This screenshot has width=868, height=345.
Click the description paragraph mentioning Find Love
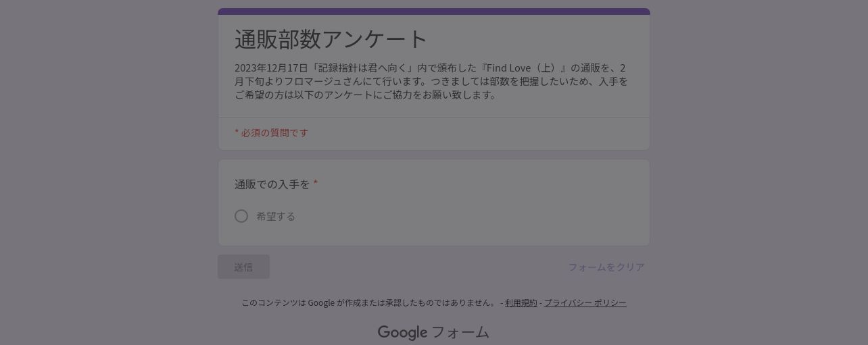431,81
